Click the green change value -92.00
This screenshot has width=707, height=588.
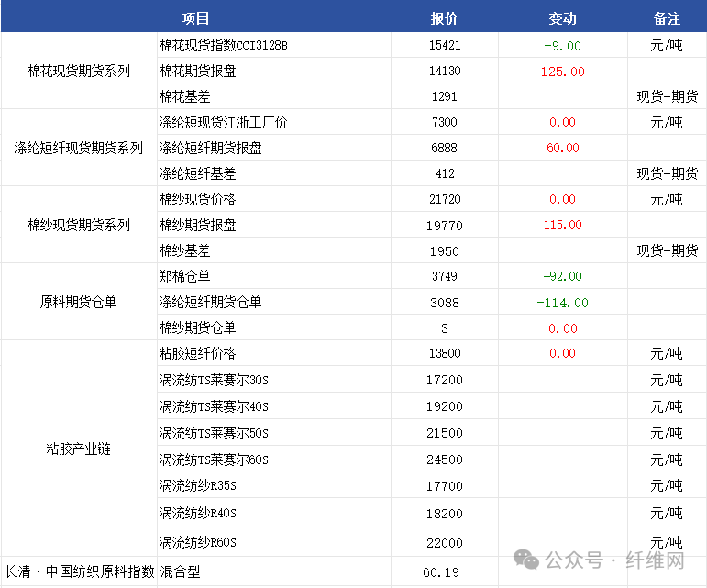[562, 276]
